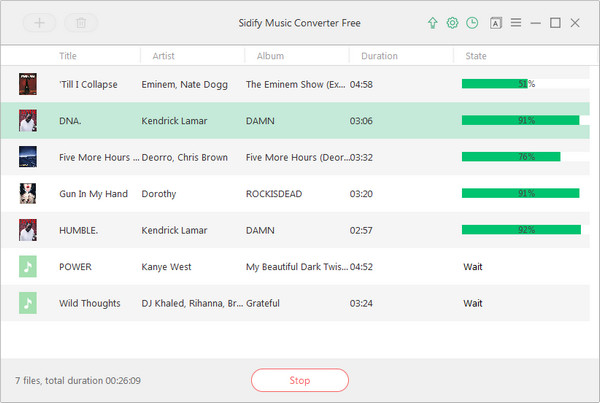
Task: Close the Sidify Music Converter window
Action: [575, 23]
